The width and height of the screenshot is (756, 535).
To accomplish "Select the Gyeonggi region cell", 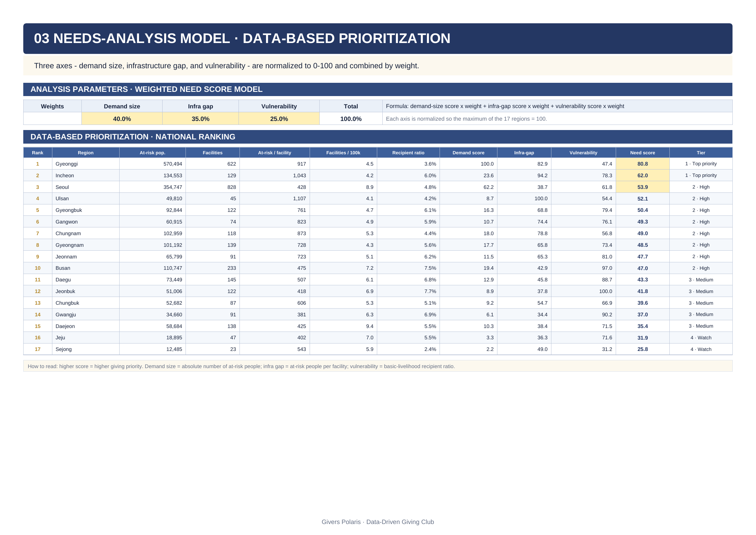I will (86, 164).
